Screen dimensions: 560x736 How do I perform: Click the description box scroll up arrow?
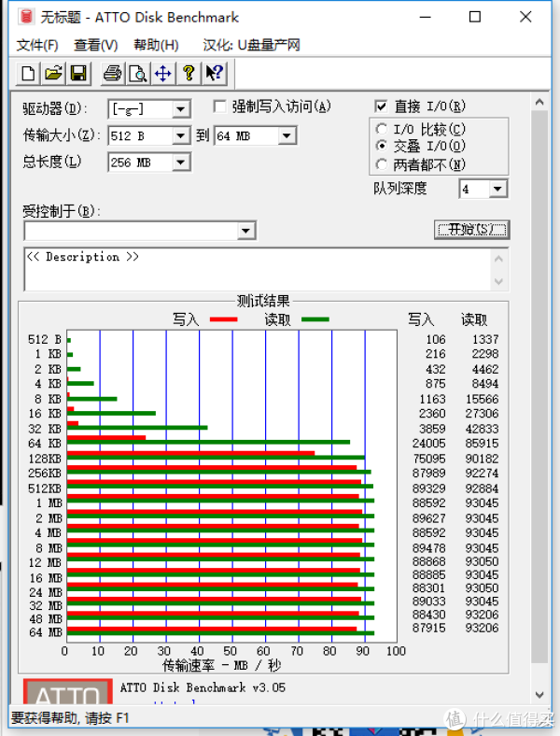498,259
